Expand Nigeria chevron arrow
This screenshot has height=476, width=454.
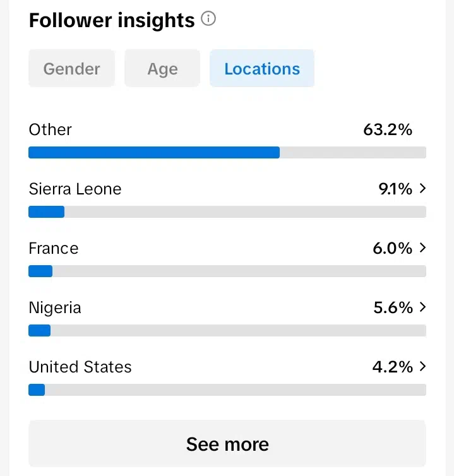[422, 307]
